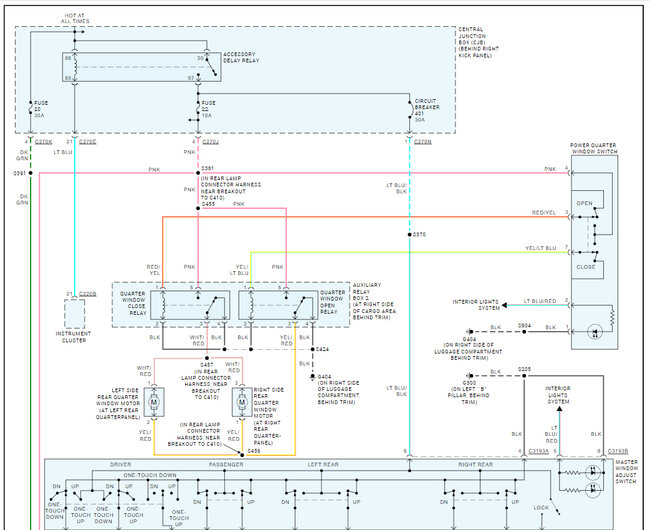
Task: Click the 'MASTER WINDOW ADJUST SWITCH' label
Action: click(626, 472)
